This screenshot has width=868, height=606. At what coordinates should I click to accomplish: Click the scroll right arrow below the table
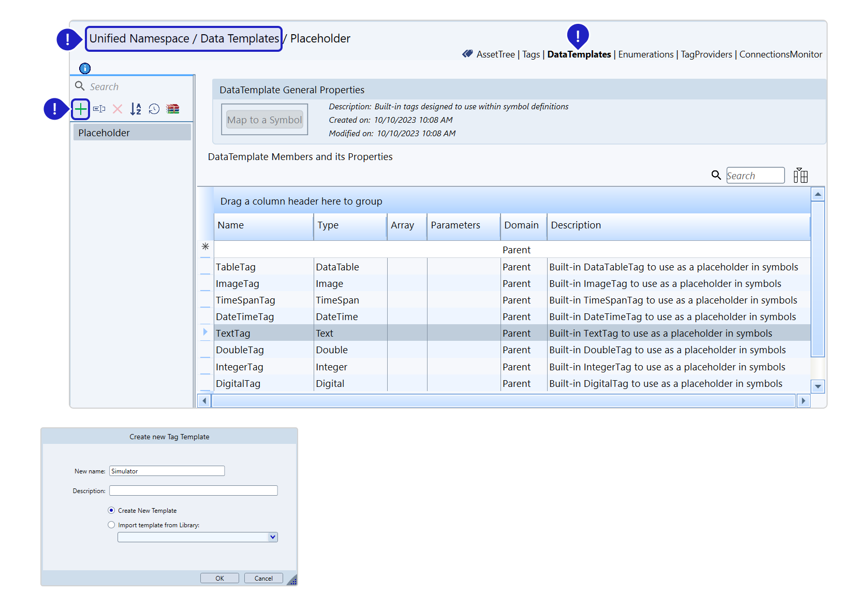(803, 401)
